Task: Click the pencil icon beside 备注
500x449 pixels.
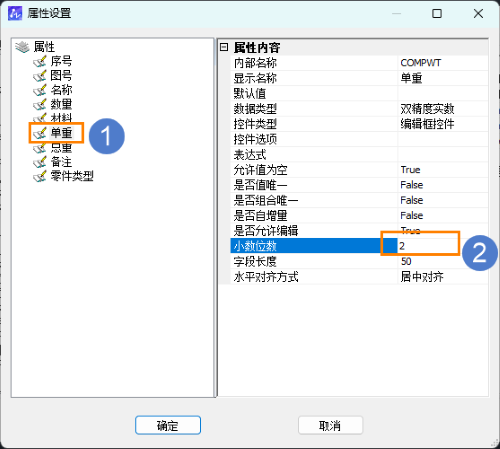Action: point(40,162)
